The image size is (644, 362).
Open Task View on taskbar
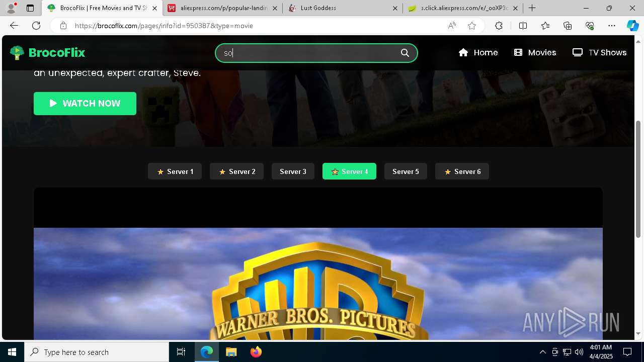pos(181,352)
